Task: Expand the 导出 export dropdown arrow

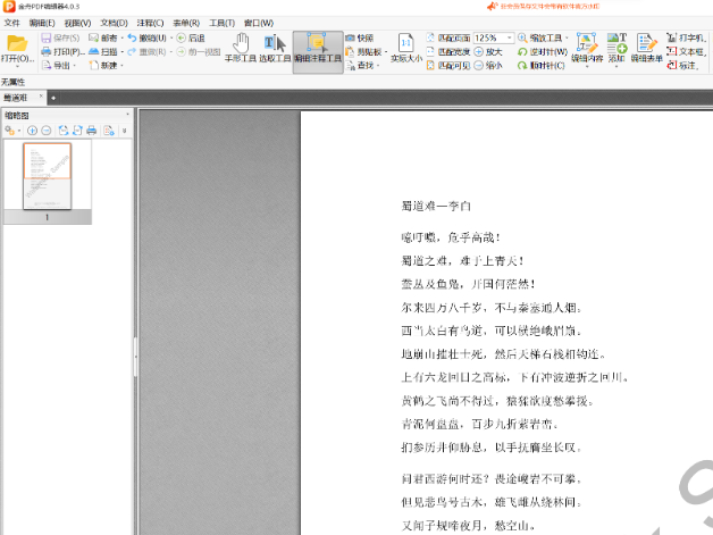Action: coord(74,65)
